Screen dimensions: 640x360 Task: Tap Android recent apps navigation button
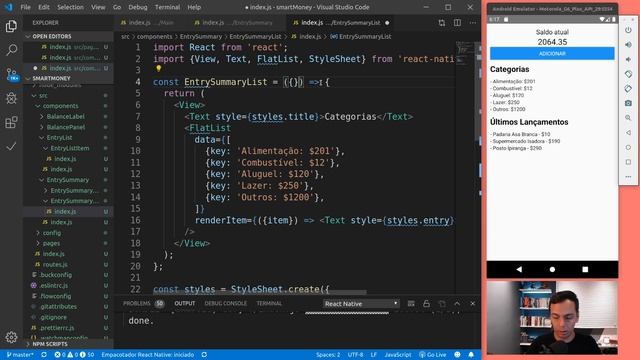[585, 269]
